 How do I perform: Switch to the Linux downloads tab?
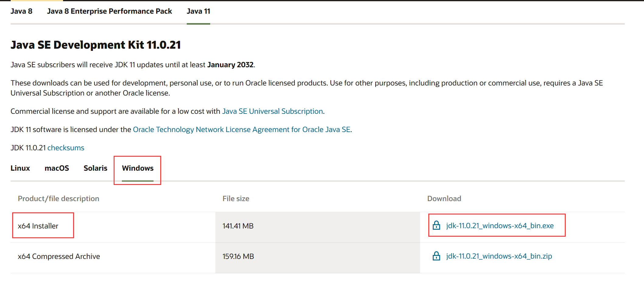coord(20,168)
